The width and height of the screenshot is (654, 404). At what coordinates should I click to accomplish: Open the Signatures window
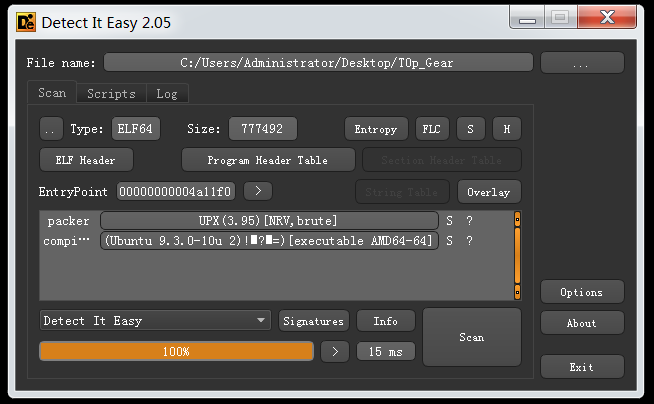point(314,321)
